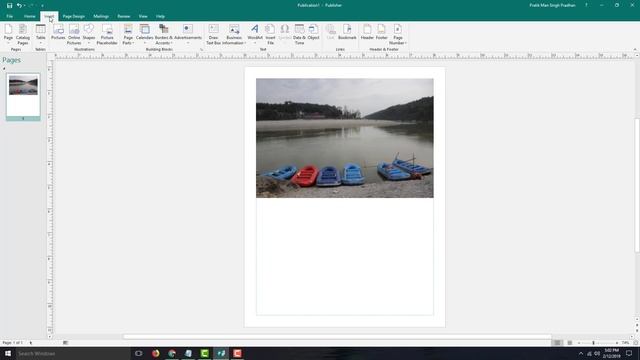Open the Action Center notifications icon

click(x=629, y=353)
